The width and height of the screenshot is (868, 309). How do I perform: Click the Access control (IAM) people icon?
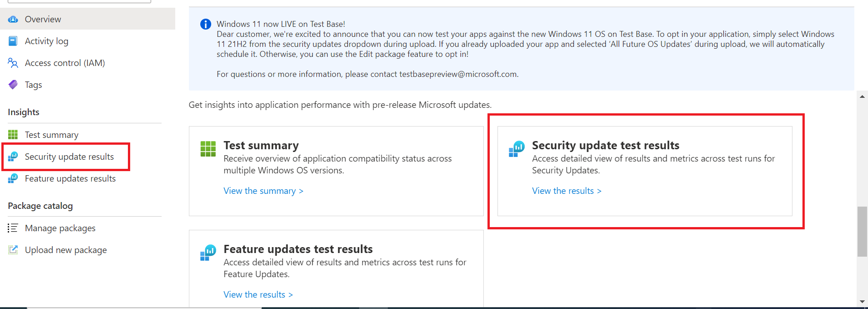coord(13,63)
